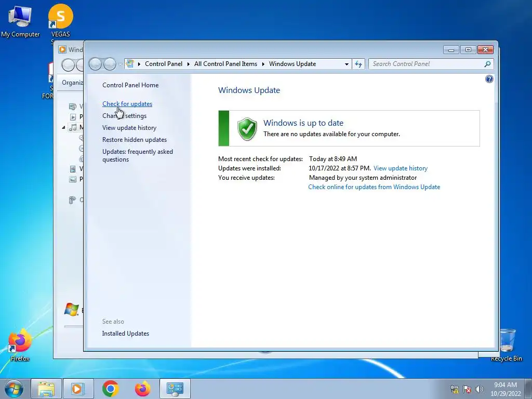532x399 pixels.
Task: Open Installed Updates under See also
Action: [x=126, y=334]
